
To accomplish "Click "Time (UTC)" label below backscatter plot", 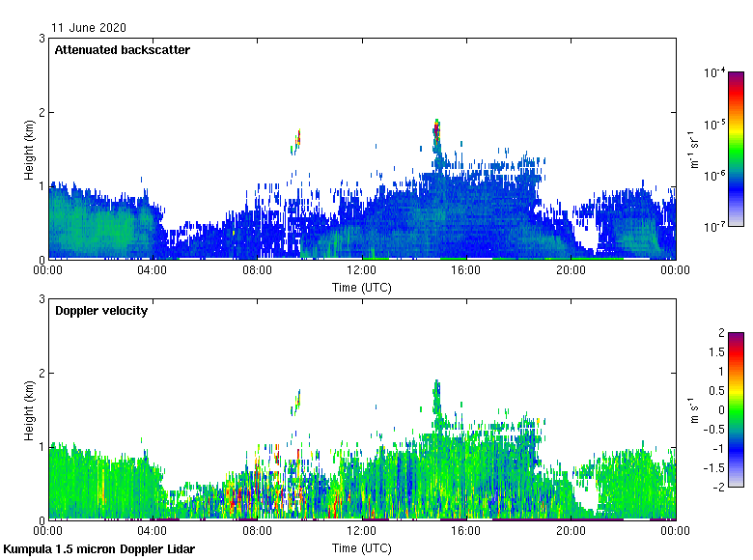I will click(x=361, y=288).
